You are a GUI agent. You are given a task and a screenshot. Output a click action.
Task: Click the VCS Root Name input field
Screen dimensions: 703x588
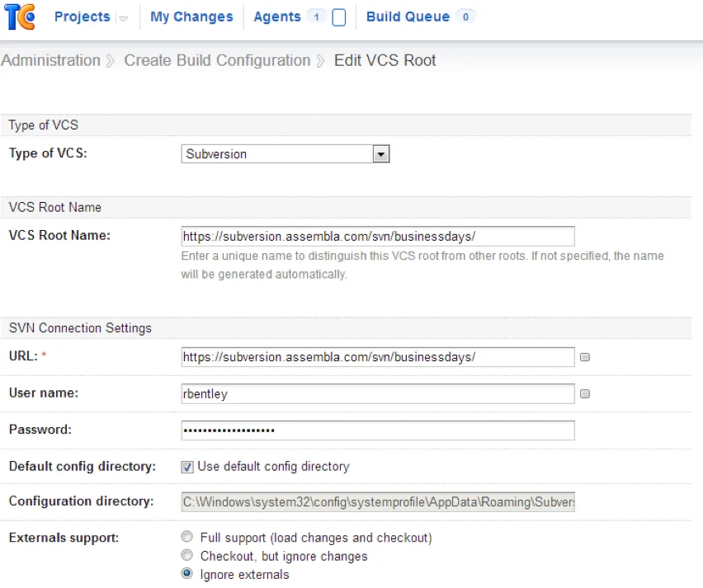click(x=378, y=236)
